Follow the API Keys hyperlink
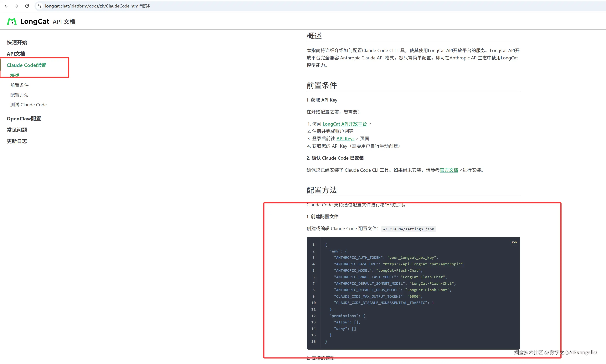Viewport: 606px width, 364px height. click(x=345, y=139)
